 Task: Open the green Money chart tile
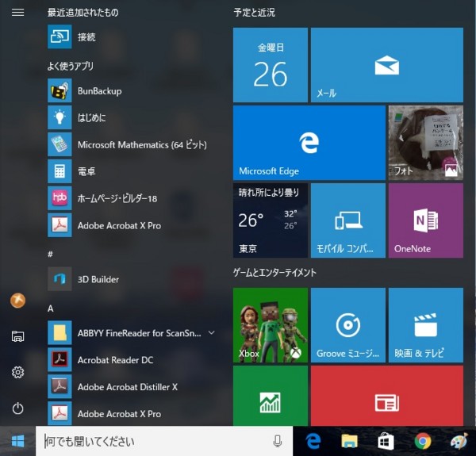coord(271,396)
